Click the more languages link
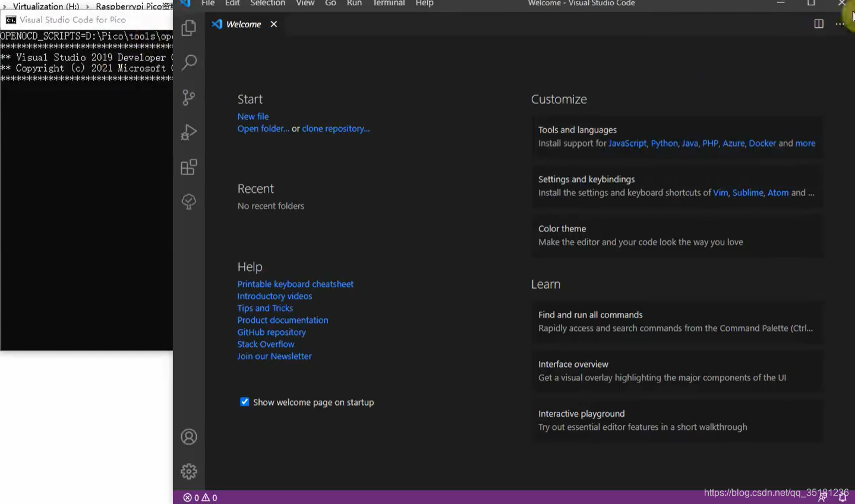The image size is (855, 504). (x=805, y=143)
